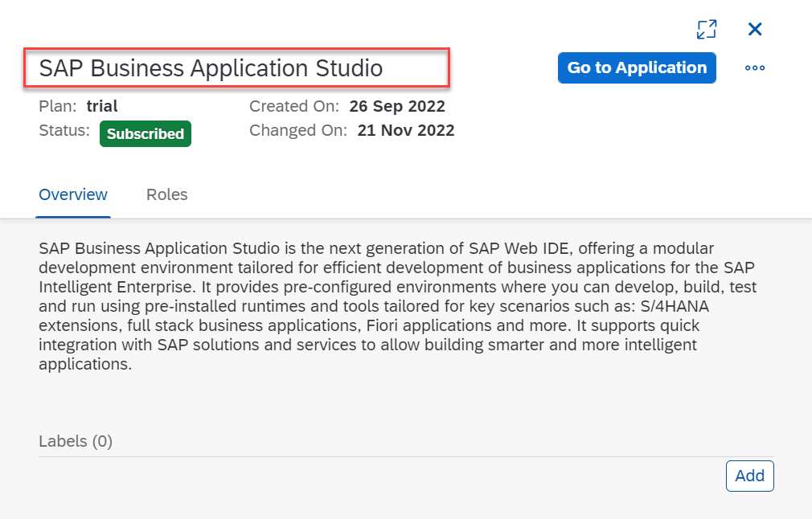This screenshot has width=812, height=519.
Task: Open the three-dot more actions menu
Action: tap(754, 68)
